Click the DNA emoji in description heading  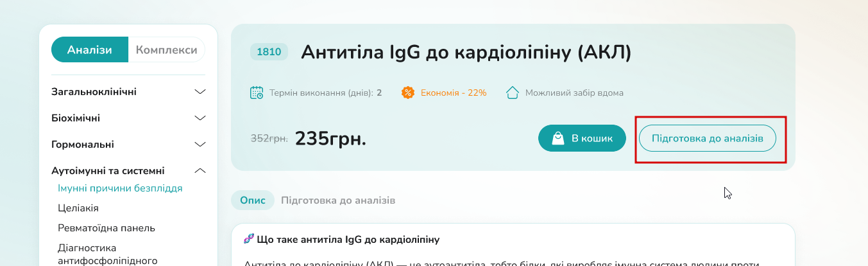click(249, 240)
